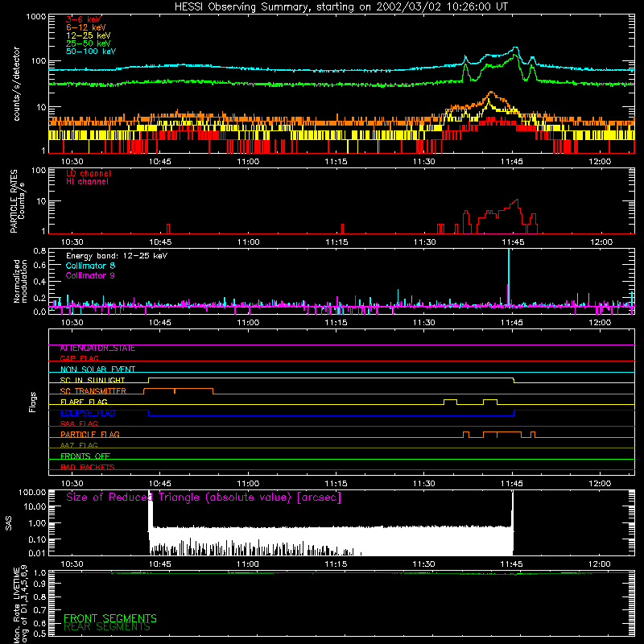Screen dimensions: 644x644
Task: Select the Collimator 9 legend entry
Action: click(90, 275)
